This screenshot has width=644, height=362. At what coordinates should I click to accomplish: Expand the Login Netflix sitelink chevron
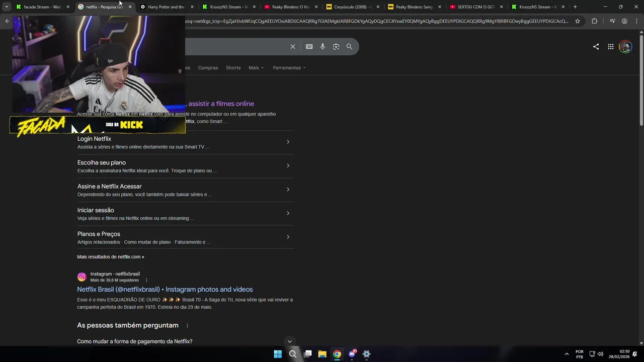pyautogui.click(x=288, y=142)
